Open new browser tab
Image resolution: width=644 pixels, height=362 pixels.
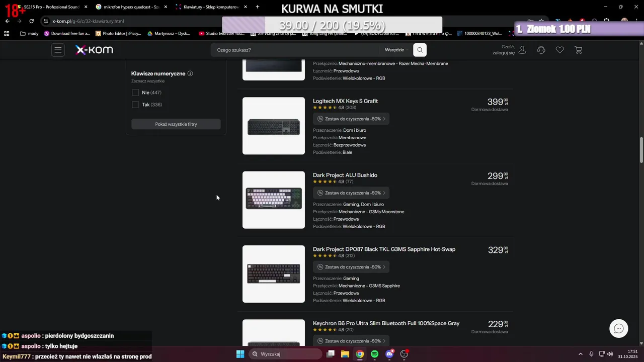point(258,7)
